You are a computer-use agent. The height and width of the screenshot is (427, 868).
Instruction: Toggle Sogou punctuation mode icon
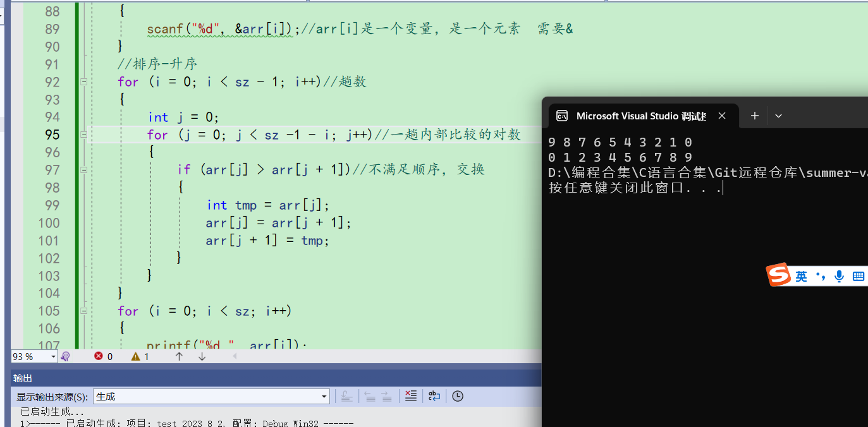click(x=821, y=276)
